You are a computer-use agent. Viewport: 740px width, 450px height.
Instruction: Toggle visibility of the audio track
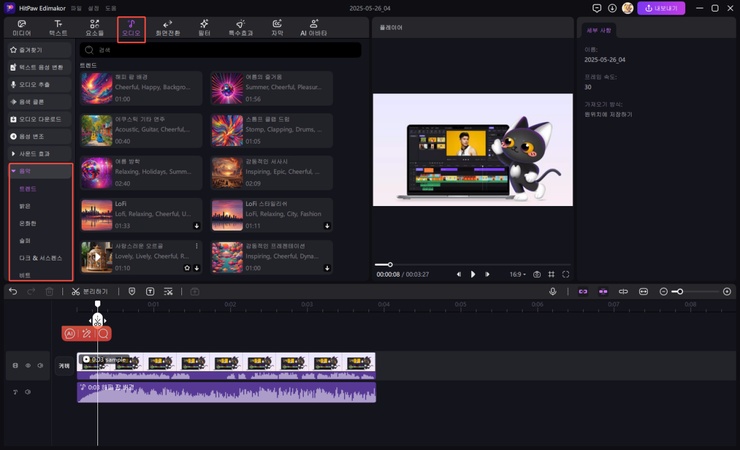click(x=28, y=392)
